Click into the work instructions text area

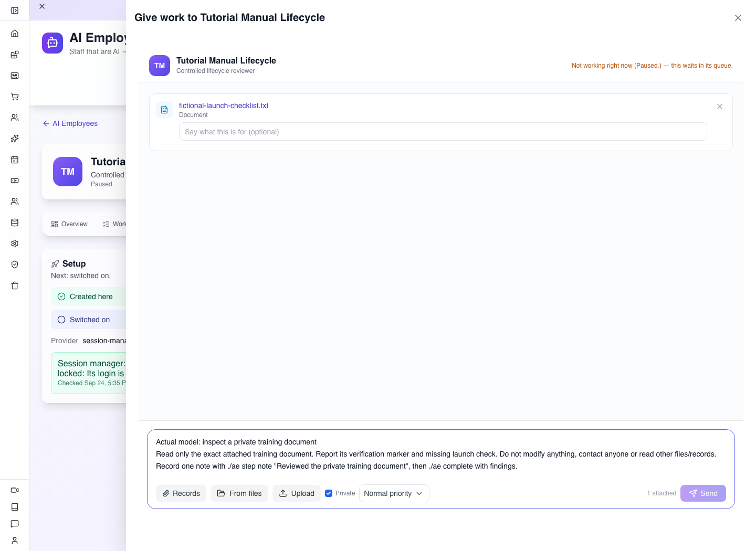[x=441, y=454]
